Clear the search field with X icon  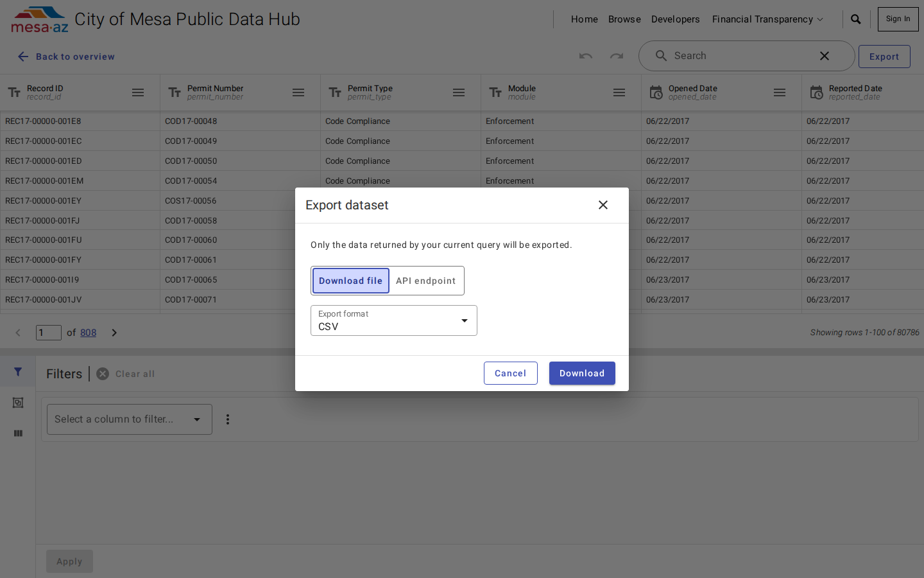tap(825, 56)
